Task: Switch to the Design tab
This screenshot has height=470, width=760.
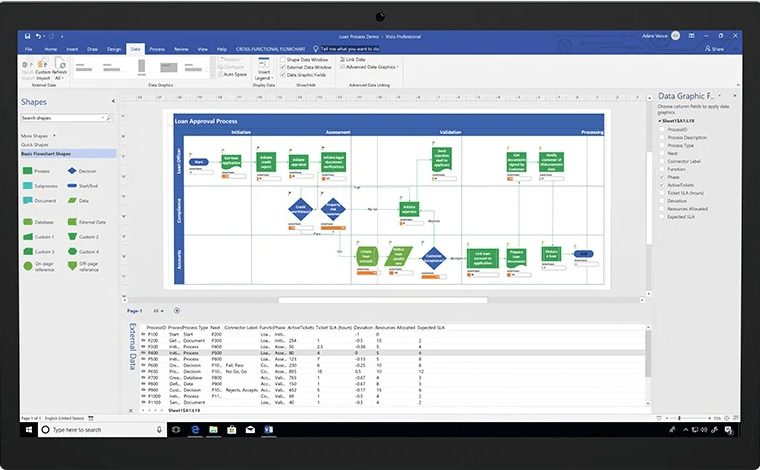Action: (x=114, y=49)
